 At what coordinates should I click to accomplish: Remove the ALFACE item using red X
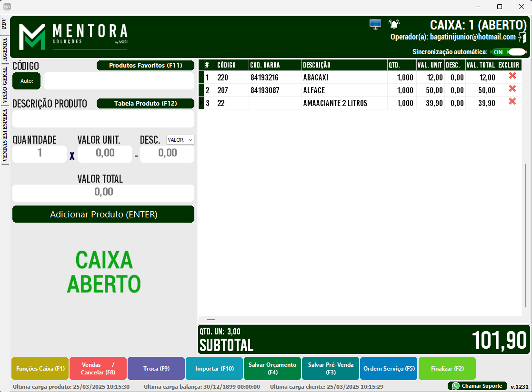tap(512, 89)
